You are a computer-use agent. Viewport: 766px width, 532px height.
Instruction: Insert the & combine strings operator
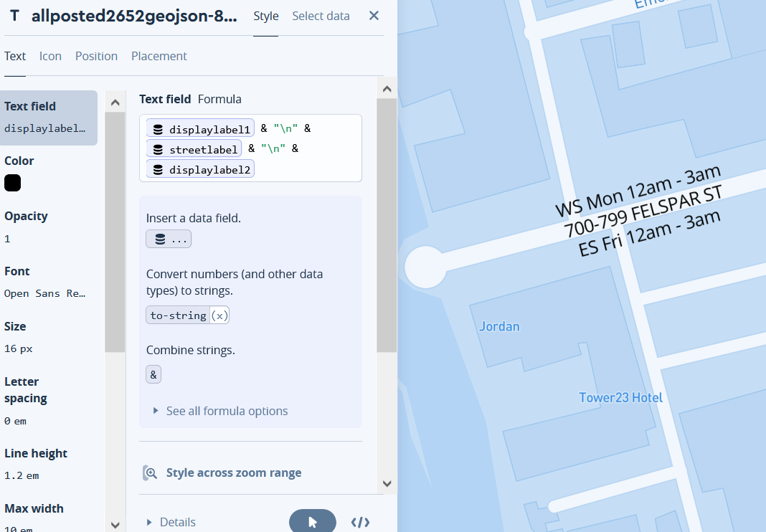pos(153,375)
